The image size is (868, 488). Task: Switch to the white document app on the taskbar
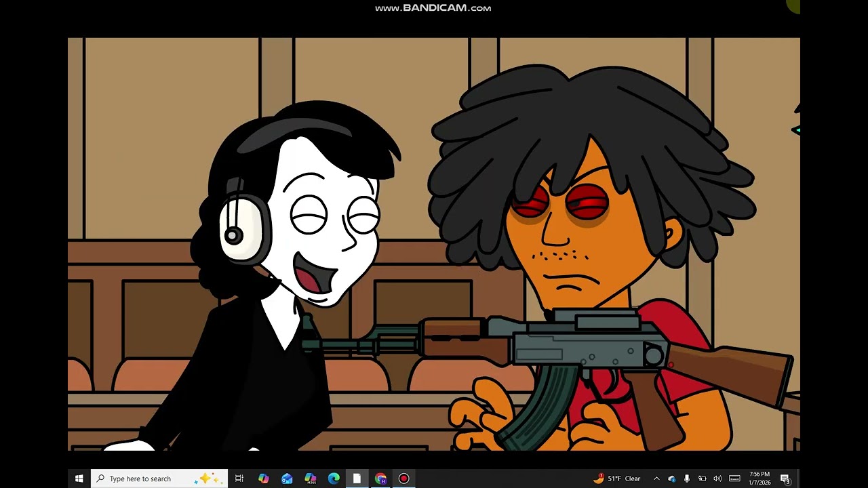coord(357,479)
